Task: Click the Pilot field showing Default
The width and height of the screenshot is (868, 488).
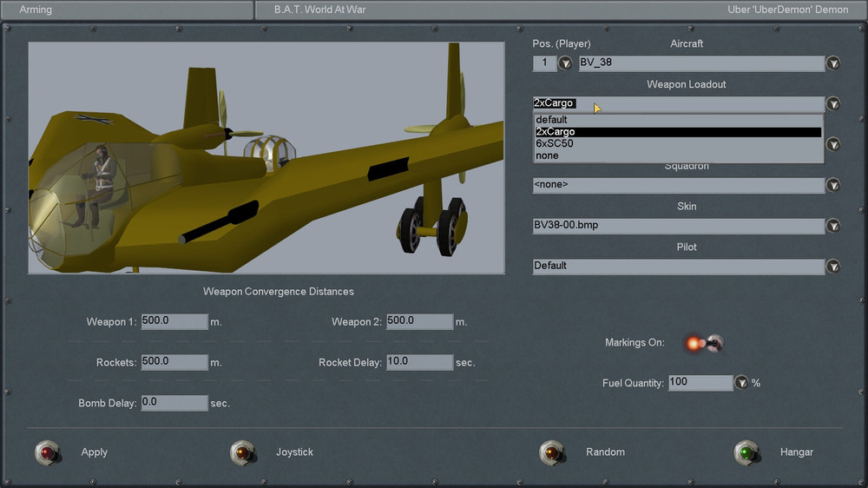Action: point(678,267)
